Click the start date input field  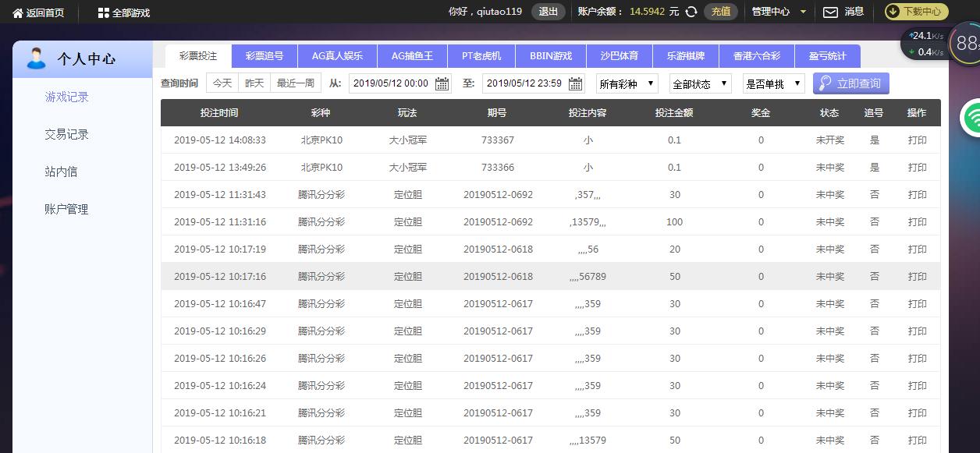pos(391,83)
